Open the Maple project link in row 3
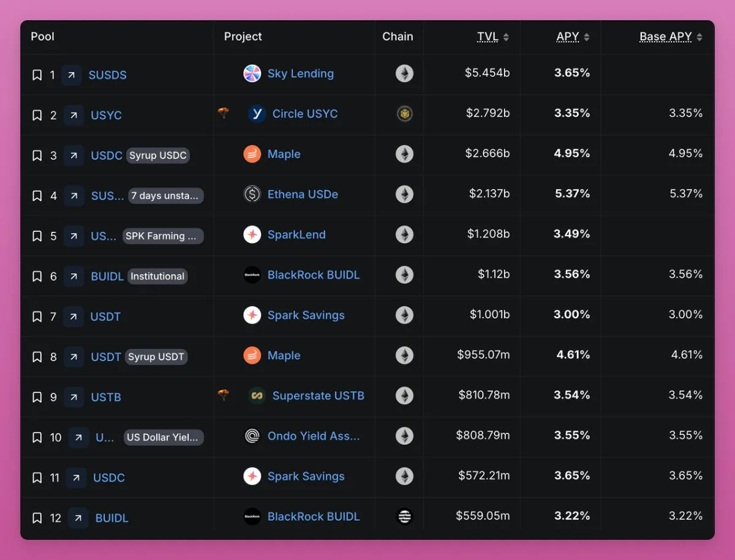This screenshot has width=735, height=560. coord(284,154)
